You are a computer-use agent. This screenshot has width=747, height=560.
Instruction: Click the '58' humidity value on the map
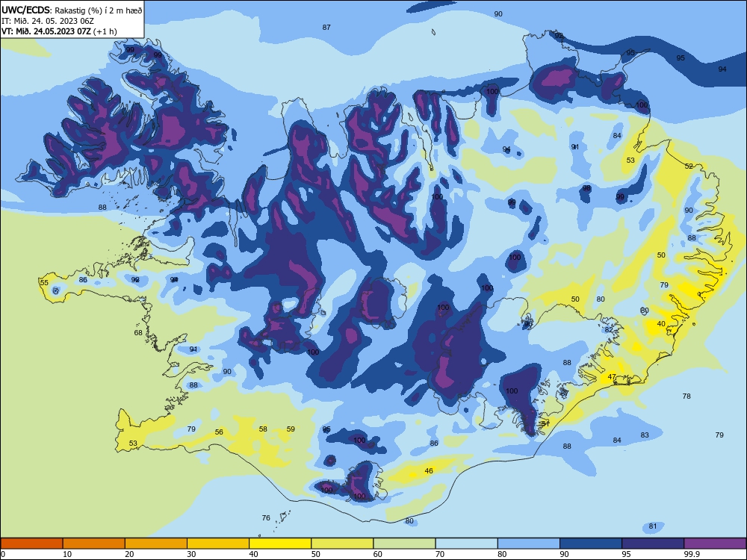(263, 429)
